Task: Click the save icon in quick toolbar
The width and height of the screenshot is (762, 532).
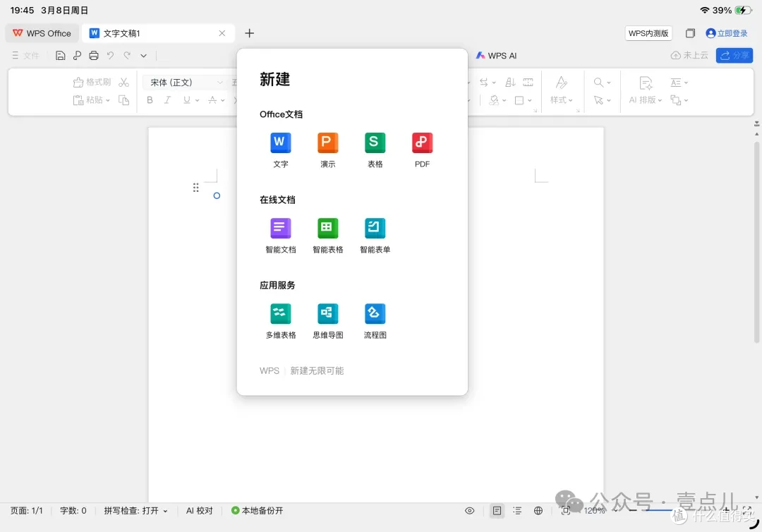Action: (x=60, y=55)
